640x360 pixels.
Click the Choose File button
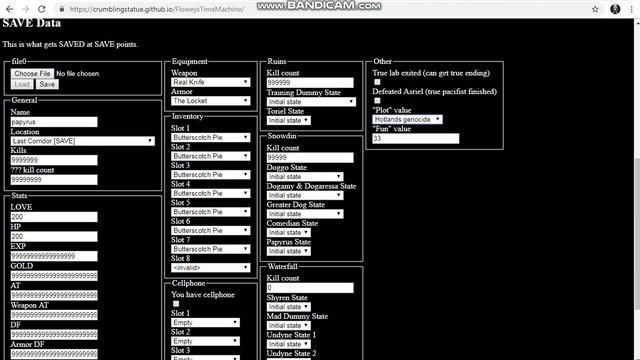click(32, 73)
